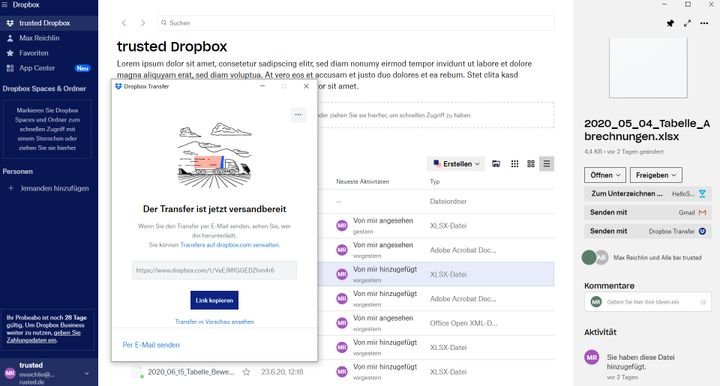Screen dimensions: 720x386
Task: Close the Dropbox Transfer dialog
Action: pos(306,86)
